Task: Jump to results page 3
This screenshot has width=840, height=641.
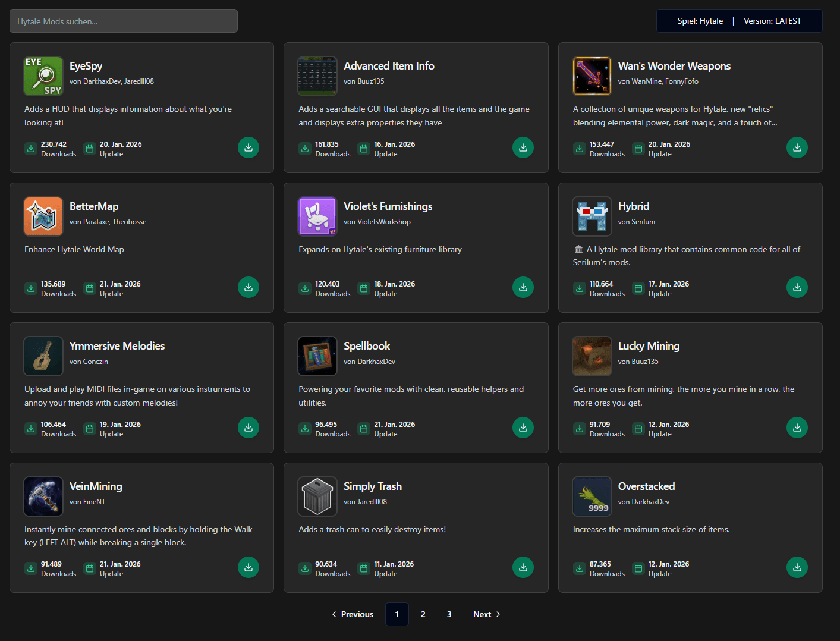Action: coord(449,614)
